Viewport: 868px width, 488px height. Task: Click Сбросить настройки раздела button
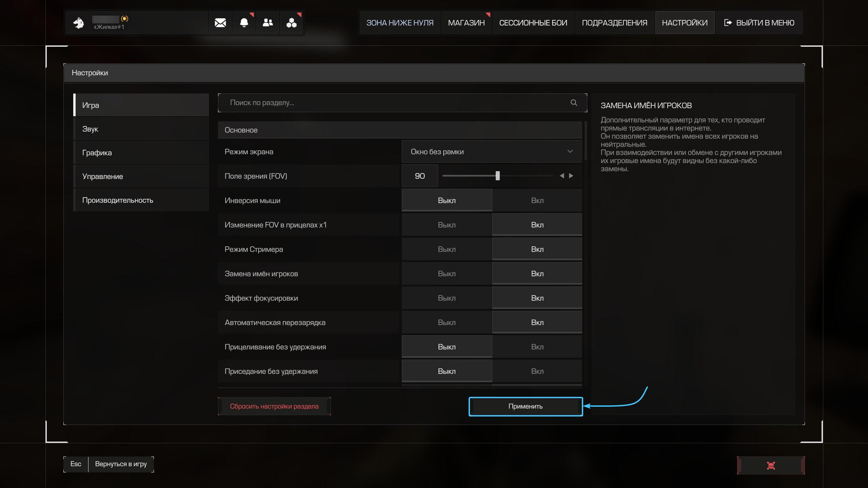[x=274, y=406]
